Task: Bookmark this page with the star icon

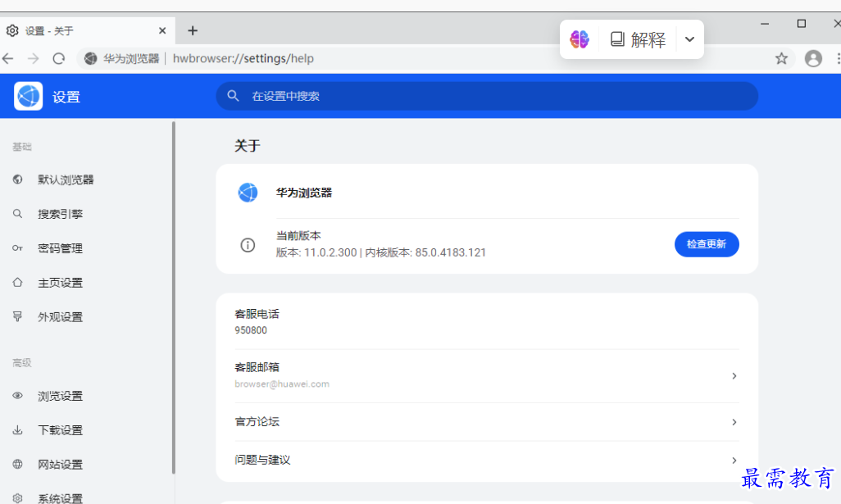Action: [x=781, y=58]
